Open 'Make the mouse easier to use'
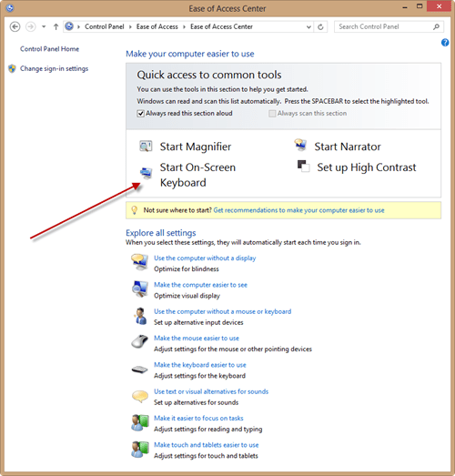 pyautogui.click(x=197, y=339)
